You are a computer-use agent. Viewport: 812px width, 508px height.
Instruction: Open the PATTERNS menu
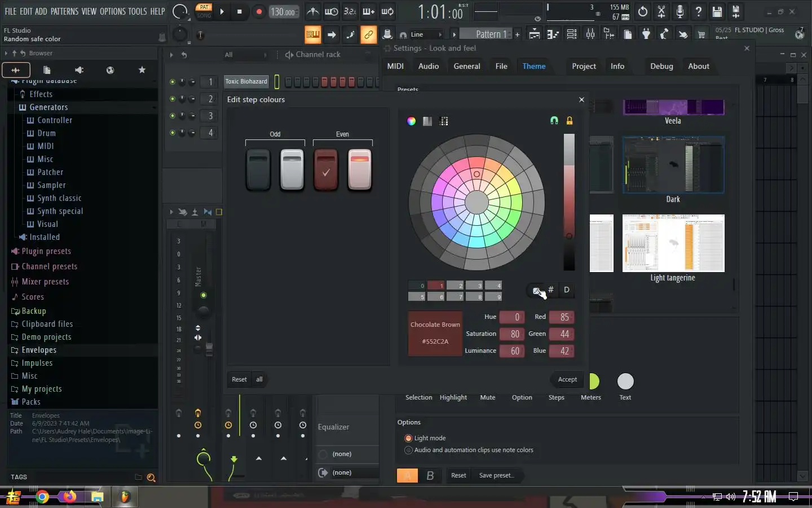64,11
